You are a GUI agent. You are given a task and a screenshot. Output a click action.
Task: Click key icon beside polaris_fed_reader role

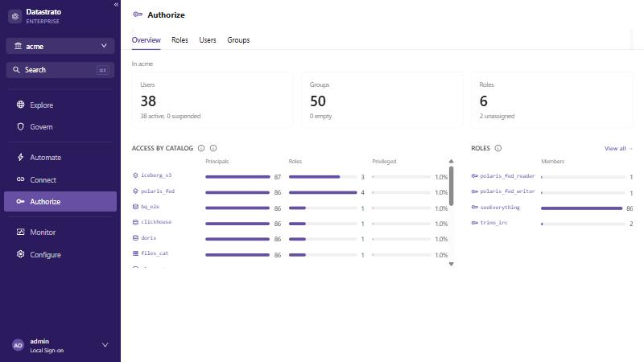coord(475,175)
